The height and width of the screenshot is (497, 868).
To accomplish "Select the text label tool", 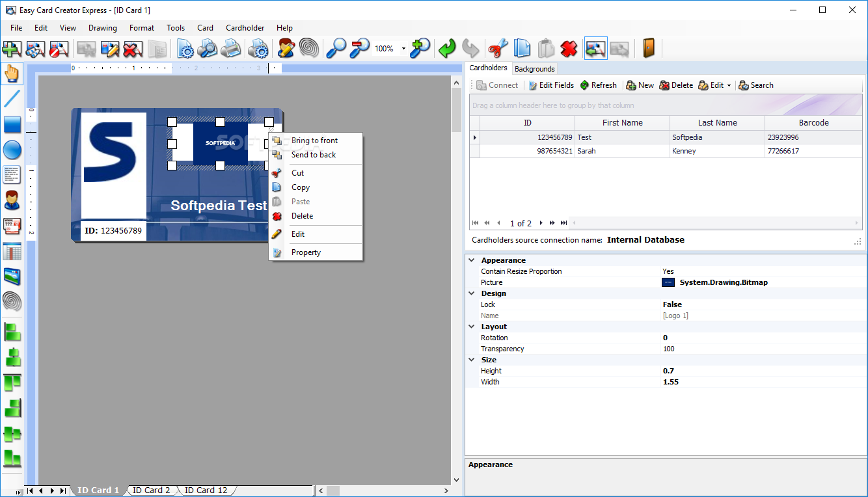I will pos(12,176).
